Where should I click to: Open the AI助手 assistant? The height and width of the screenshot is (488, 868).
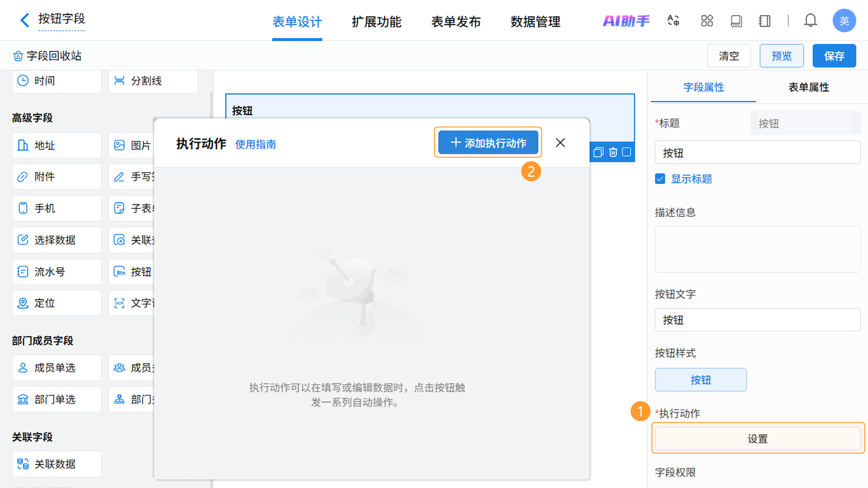coord(626,21)
